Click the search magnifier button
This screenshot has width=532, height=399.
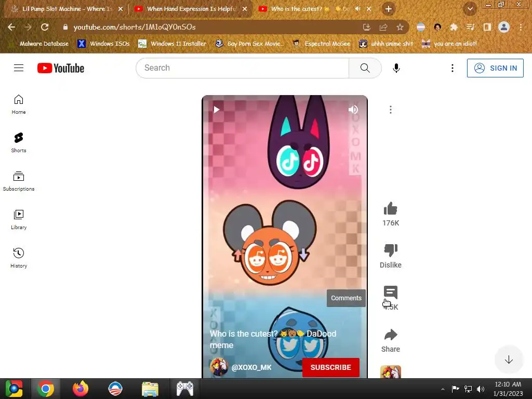(365, 68)
